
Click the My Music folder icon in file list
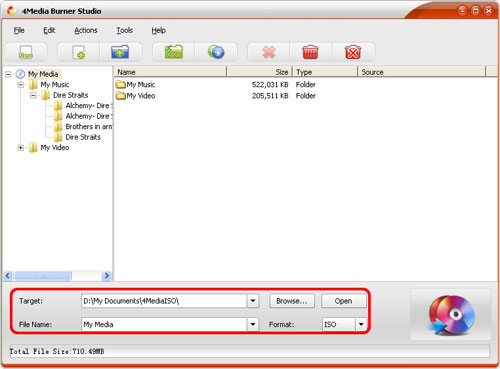pyautogui.click(x=121, y=84)
